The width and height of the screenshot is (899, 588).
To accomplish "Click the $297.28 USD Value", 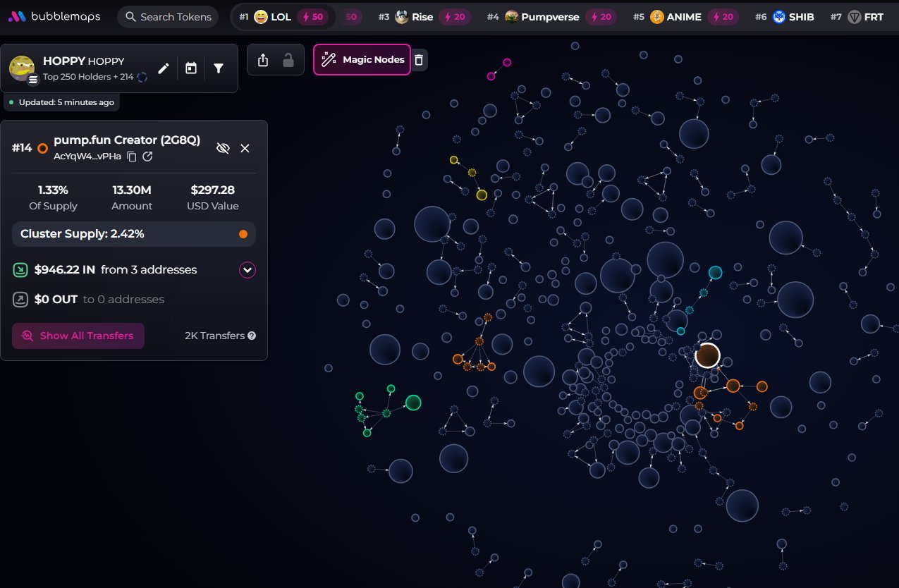I will click(213, 190).
